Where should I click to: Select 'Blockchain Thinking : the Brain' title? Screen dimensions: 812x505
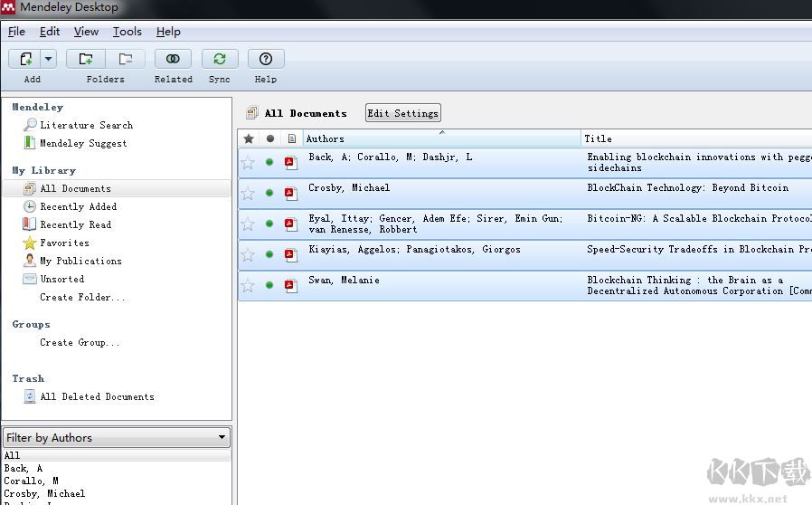699,285
